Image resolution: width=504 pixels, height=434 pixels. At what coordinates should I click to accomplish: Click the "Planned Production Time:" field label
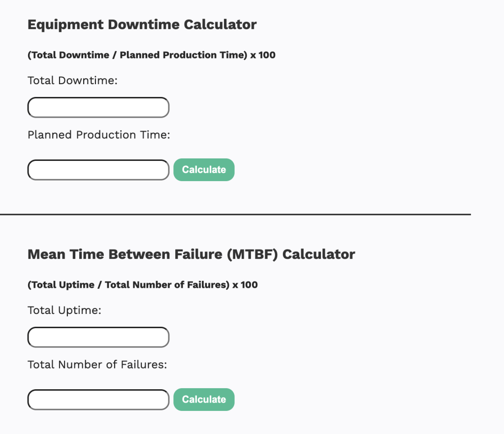98,135
